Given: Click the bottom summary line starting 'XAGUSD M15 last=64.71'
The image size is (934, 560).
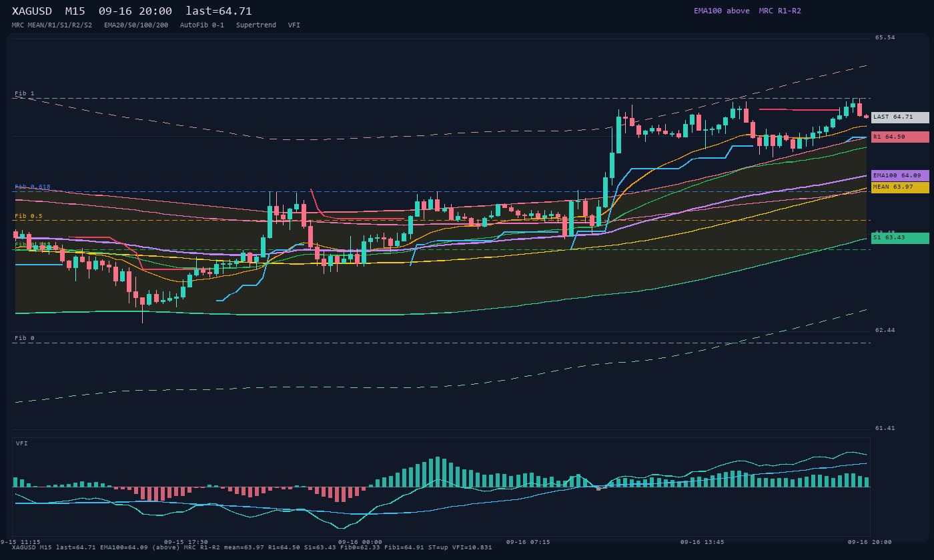Looking at the screenshot, I should click(252, 547).
